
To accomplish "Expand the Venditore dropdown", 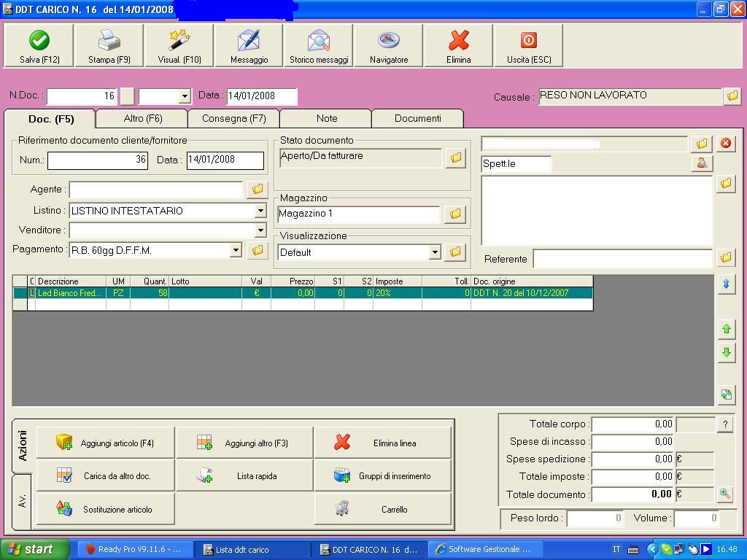I will (260, 230).
